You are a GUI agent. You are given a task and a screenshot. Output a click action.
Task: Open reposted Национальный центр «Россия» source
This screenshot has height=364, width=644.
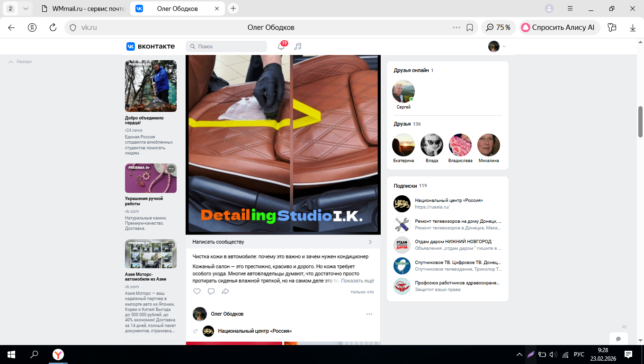pos(255,331)
